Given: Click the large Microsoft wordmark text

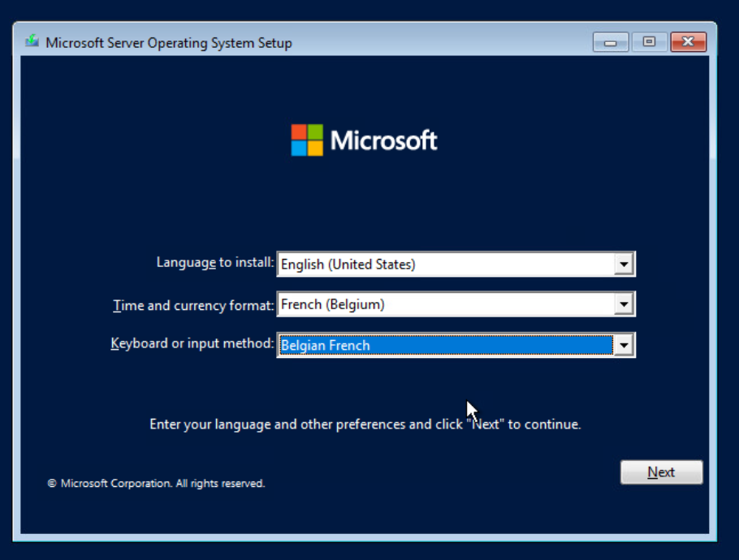Looking at the screenshot, I should pyautogui.click(x=383, y=140).
